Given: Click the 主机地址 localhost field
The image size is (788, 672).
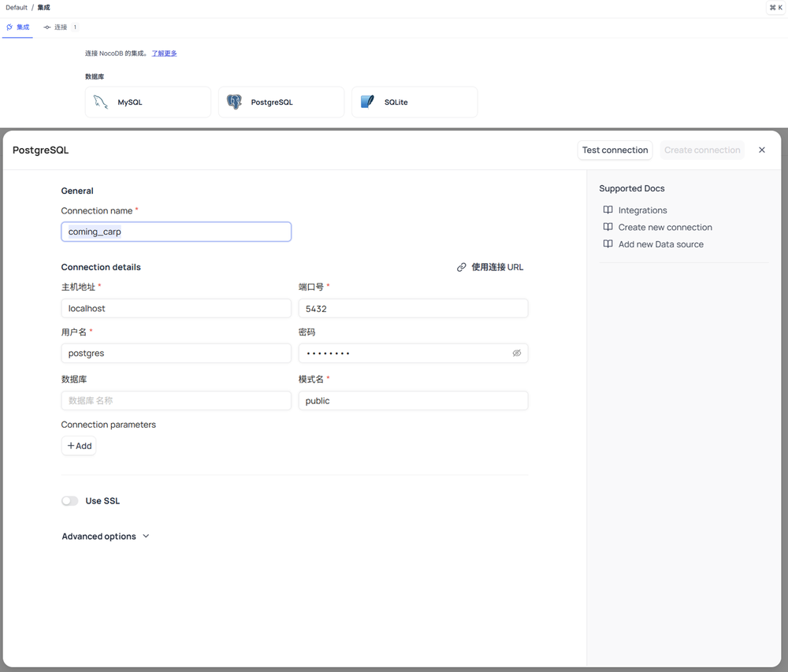Looking at the screenshot, I should (x=177, y=308).
